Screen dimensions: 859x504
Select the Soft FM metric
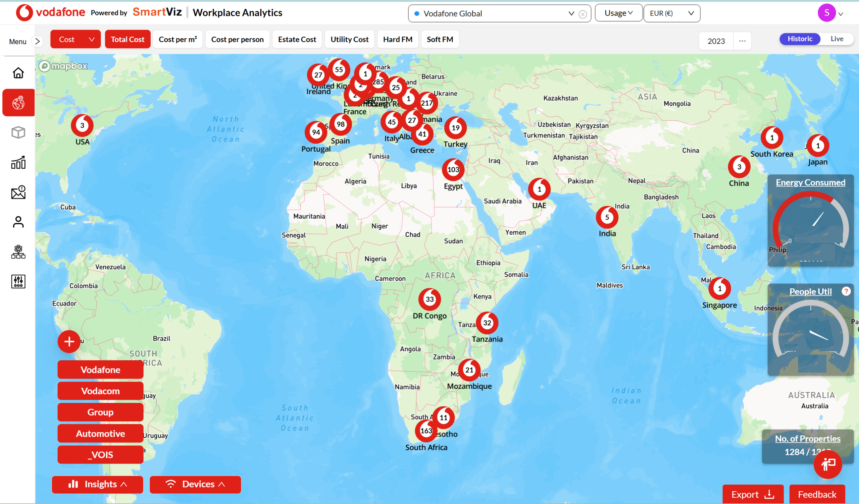click(440, 39)
